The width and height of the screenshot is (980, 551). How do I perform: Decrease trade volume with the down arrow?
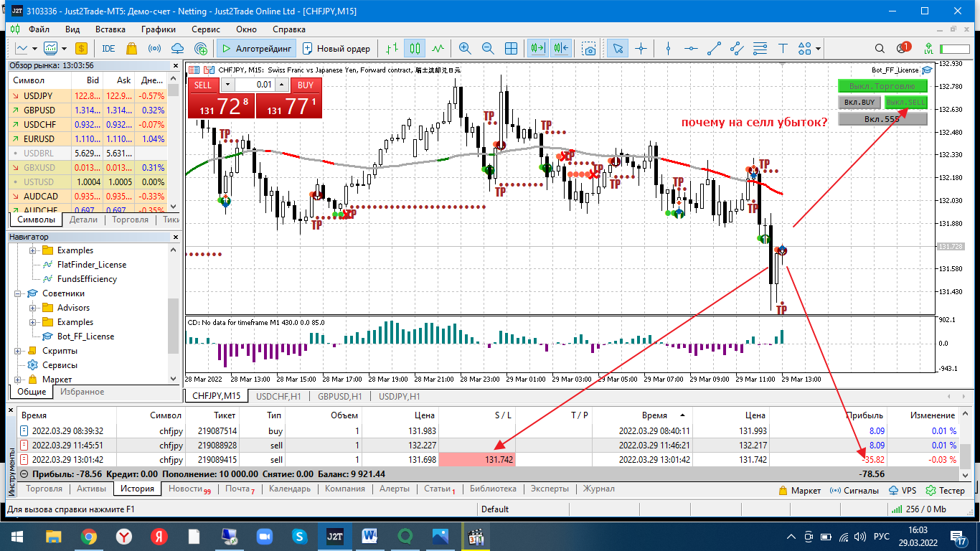coord(228,85)
